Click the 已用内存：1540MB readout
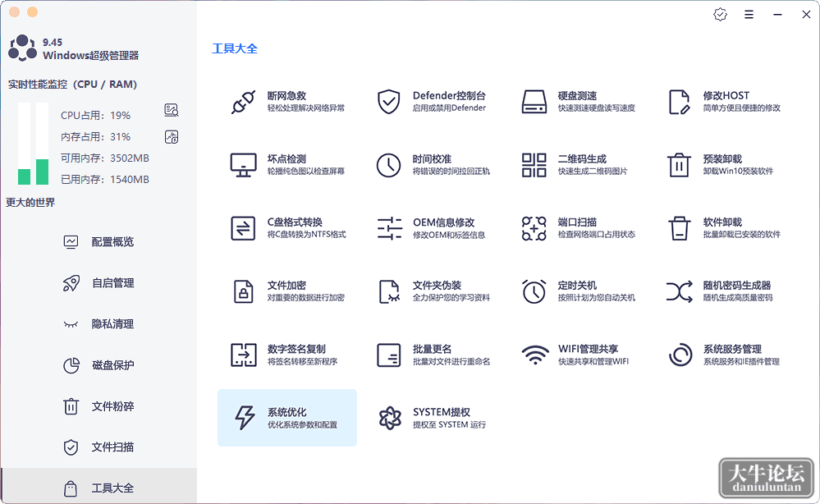 pyautogui.click(x=104, y=179)
